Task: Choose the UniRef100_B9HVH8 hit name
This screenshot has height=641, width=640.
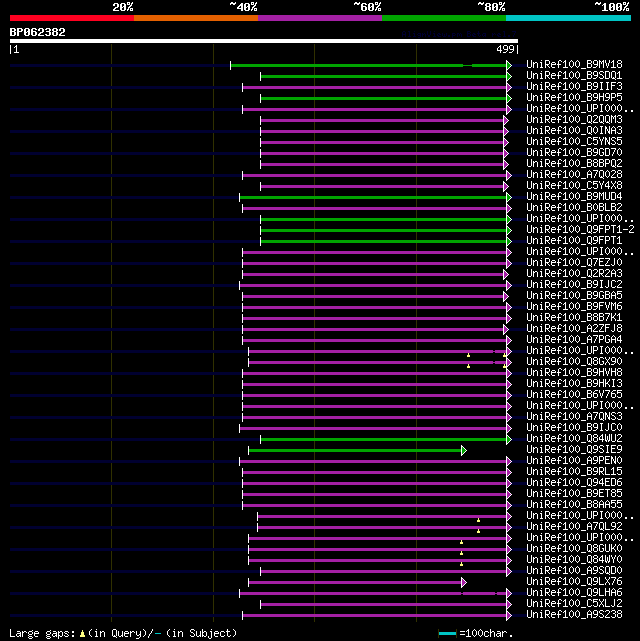Action: coord(574,373)
